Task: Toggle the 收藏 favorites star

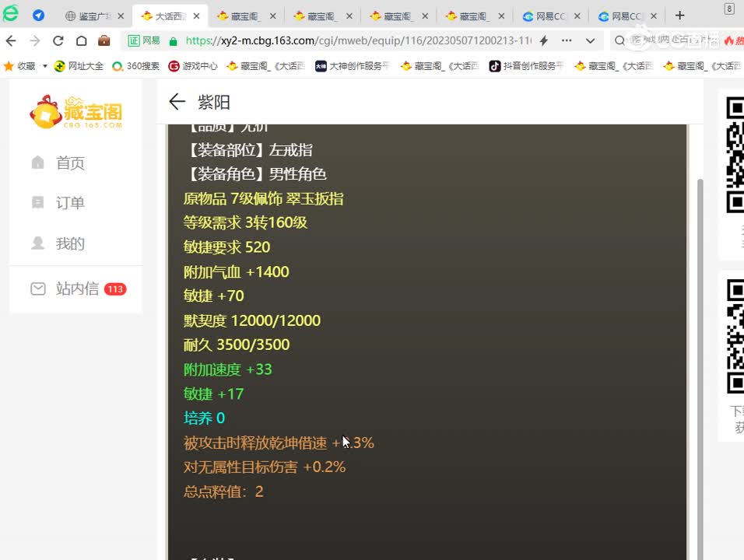Action: coord(8,66)
